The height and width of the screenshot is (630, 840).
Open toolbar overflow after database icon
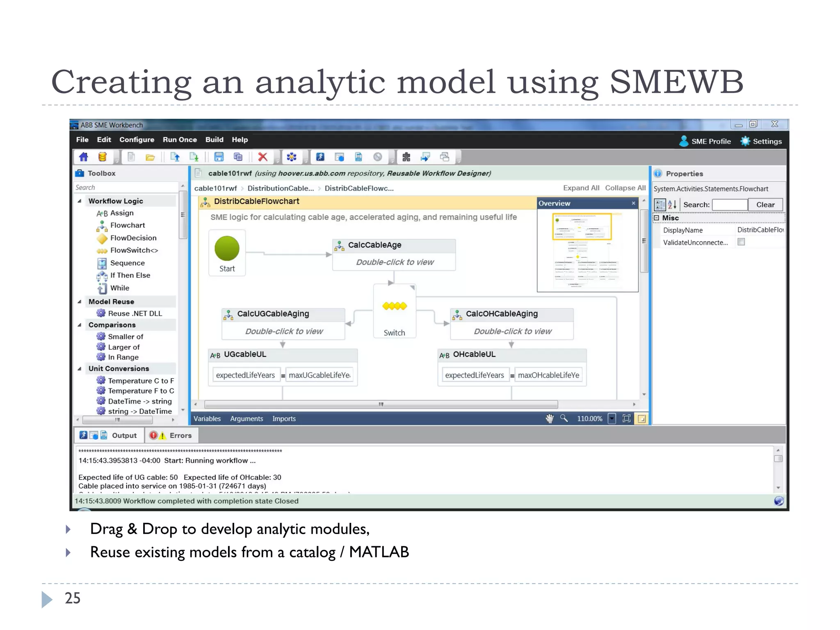[x=116, y=157]
